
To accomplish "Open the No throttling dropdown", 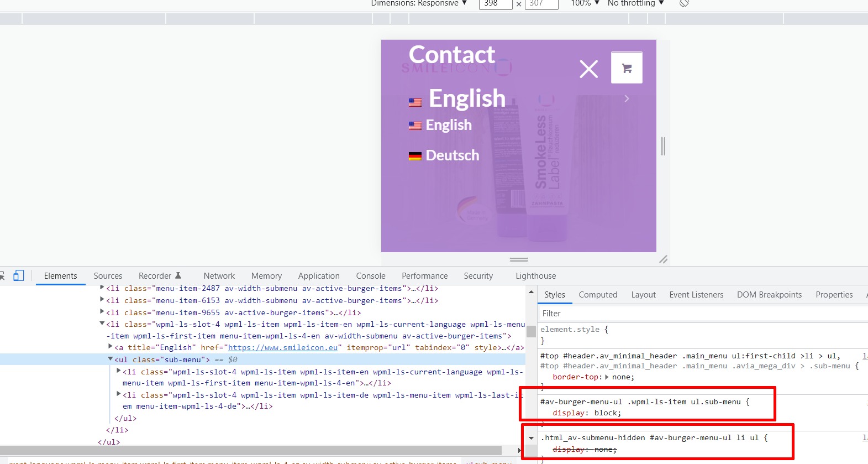I will click(x=635, y=3).
